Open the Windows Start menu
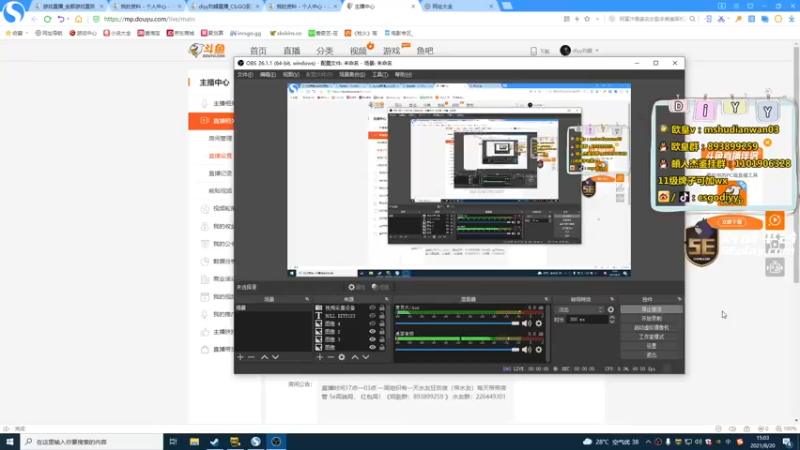 click(x=10, y=442)
